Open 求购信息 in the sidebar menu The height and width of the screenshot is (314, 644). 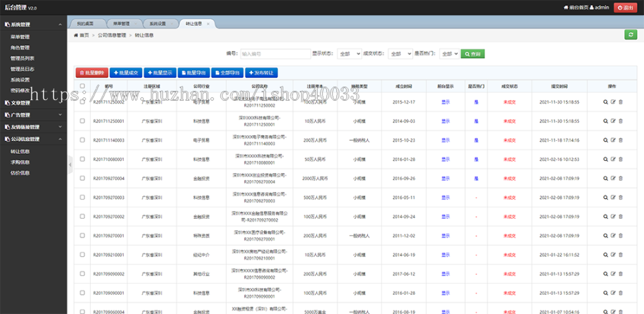(x=20, y=162)
